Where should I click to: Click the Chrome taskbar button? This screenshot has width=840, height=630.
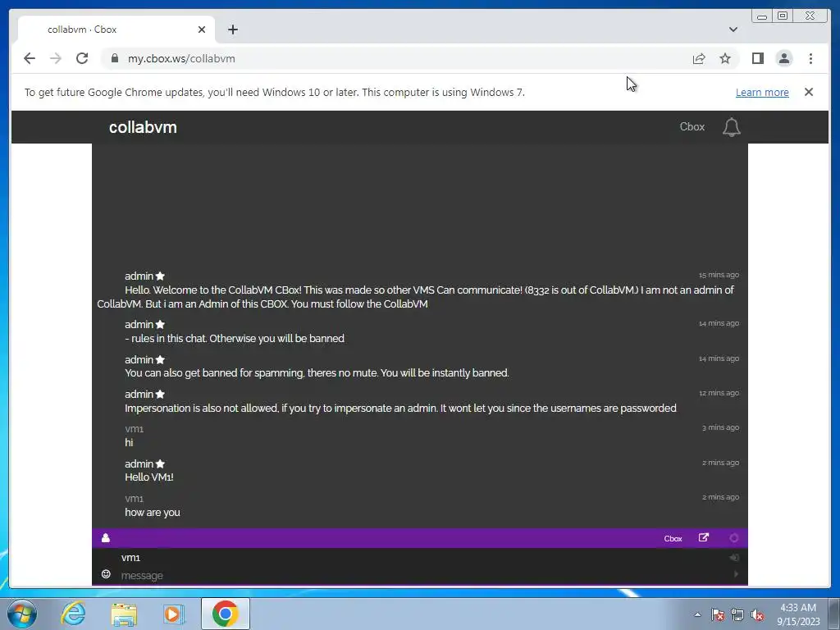pyautogui.click(x=226, y=614)
